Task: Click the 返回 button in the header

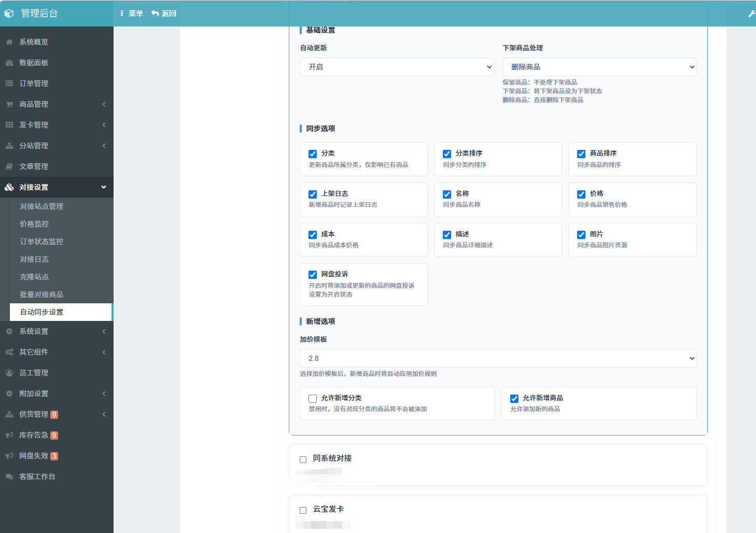Action: click(164, 13)
